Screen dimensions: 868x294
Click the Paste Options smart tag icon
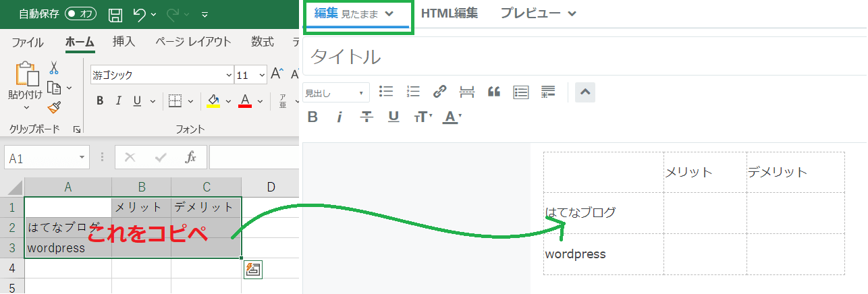click(253, 269)
